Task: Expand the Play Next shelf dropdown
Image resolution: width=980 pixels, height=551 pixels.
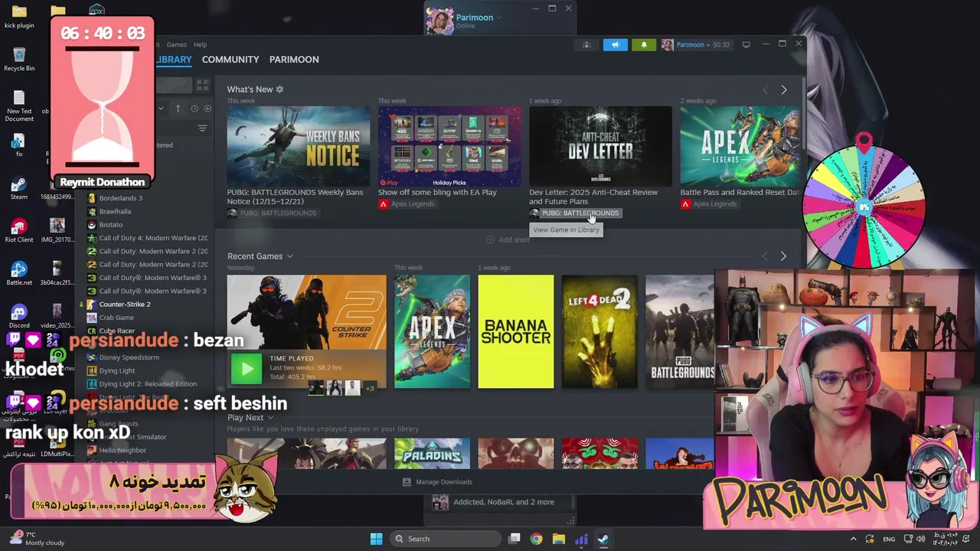Action: (x=270, y=418)
